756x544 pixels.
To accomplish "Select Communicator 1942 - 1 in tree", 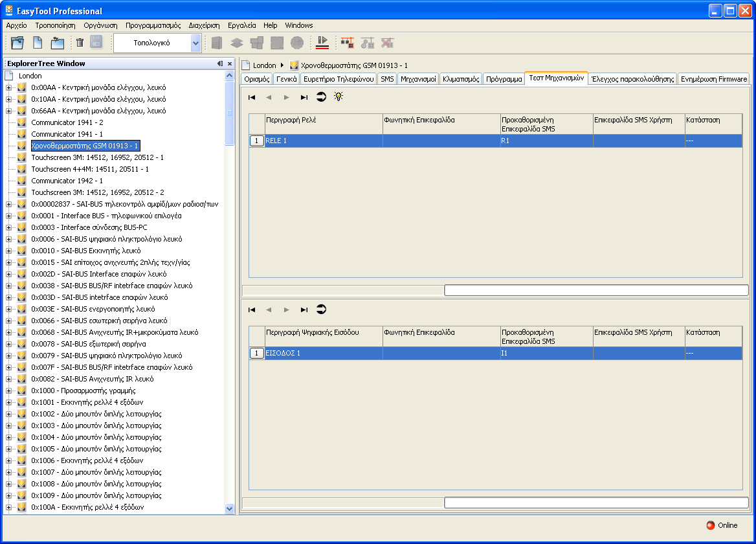I will click(x=67, y=181).
